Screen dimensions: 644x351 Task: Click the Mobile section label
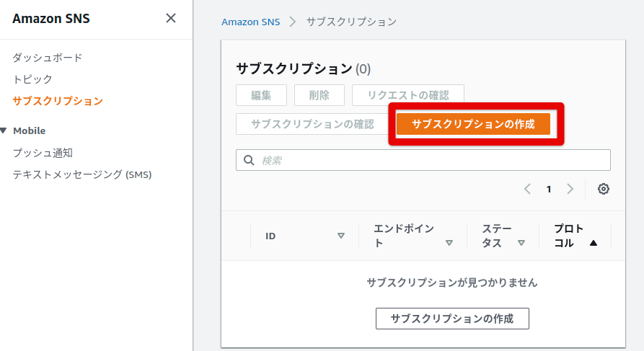[x=29, y=130]
